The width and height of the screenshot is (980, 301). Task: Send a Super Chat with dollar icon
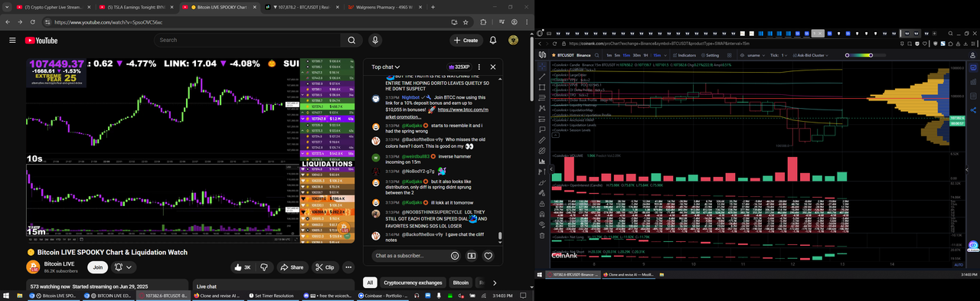[472, 256]
